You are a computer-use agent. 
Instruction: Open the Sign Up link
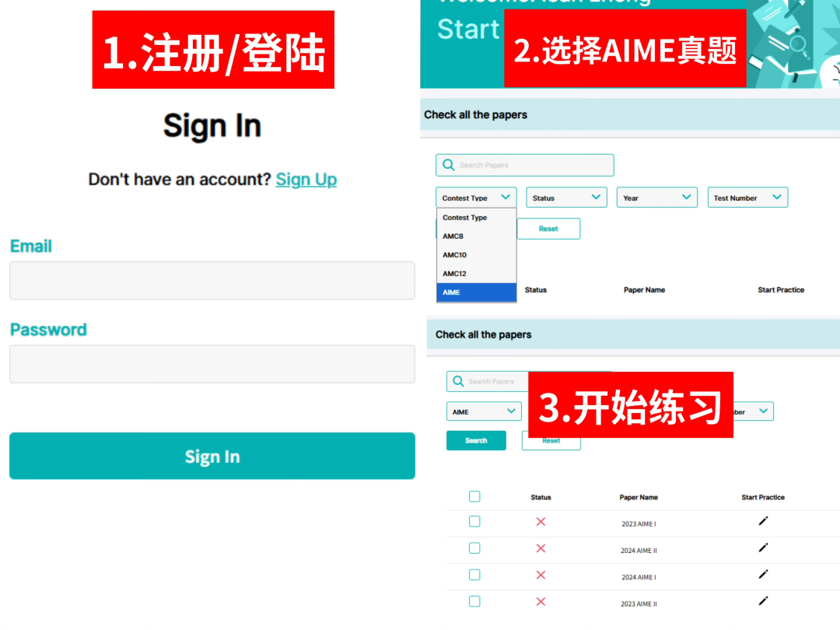pyautogui.click(x=306, y=179)
